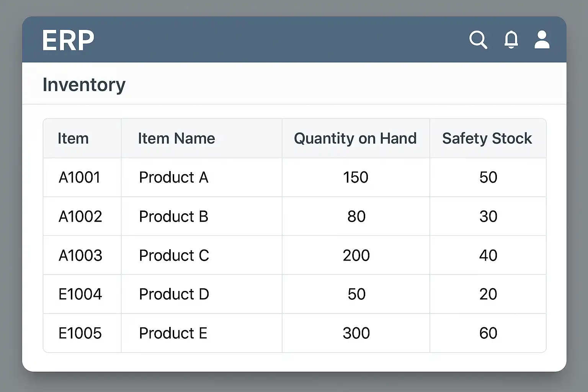Click the Product A name cell
Screen dimensions: 588x392
tap(173, 178)
